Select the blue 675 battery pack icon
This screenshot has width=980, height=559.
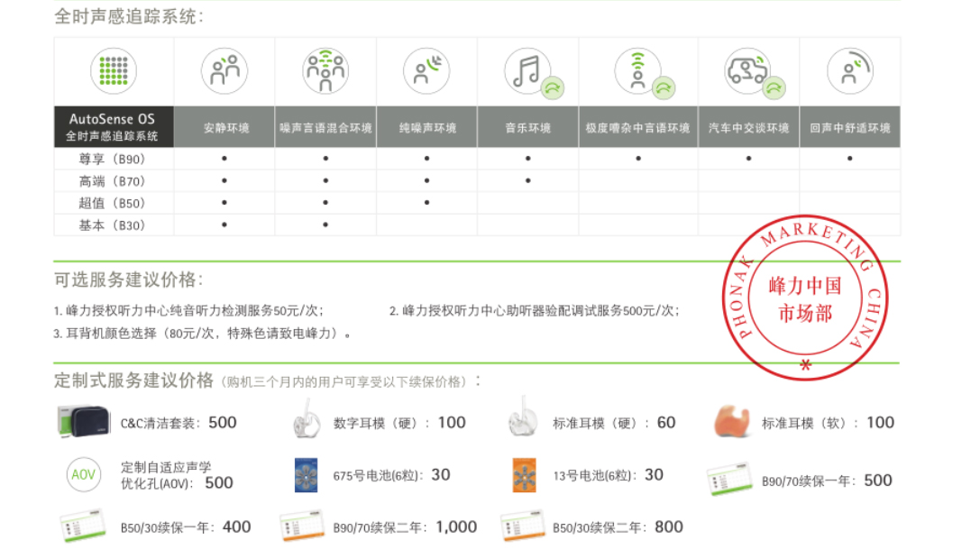(x=307, y=475)
